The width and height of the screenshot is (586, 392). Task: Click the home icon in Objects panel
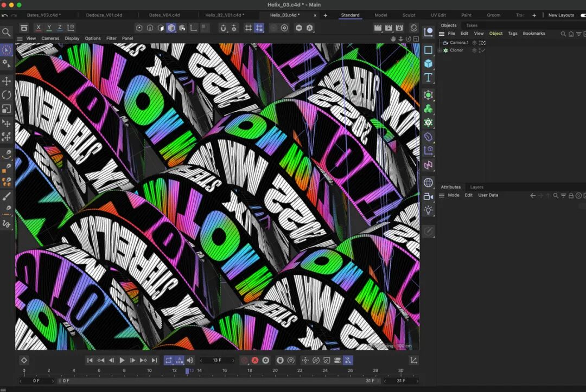571,34
